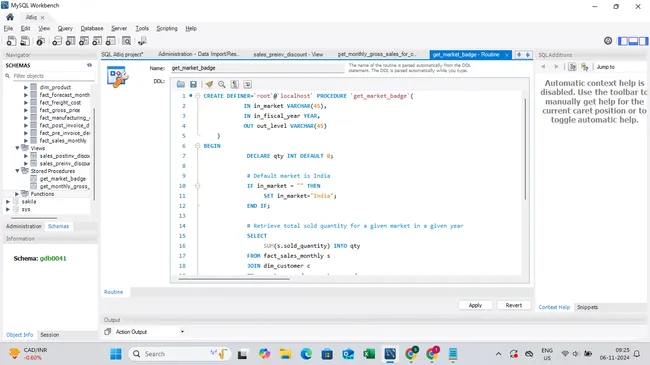Toggle automatic context help button
This screenshot has height=365, width=650.
585,66
